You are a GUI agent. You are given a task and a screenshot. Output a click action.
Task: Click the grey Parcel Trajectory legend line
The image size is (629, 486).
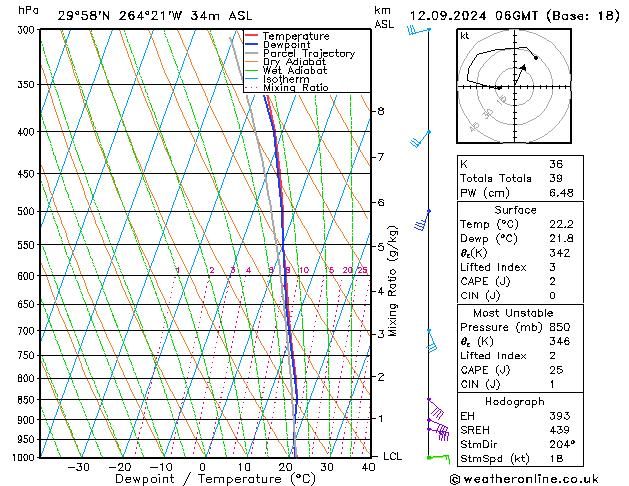[x=251, y=53]
